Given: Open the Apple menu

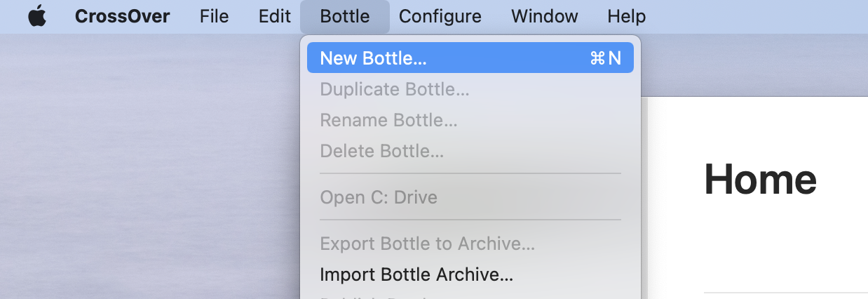Looking at the screenshot, I should (37, 16).
